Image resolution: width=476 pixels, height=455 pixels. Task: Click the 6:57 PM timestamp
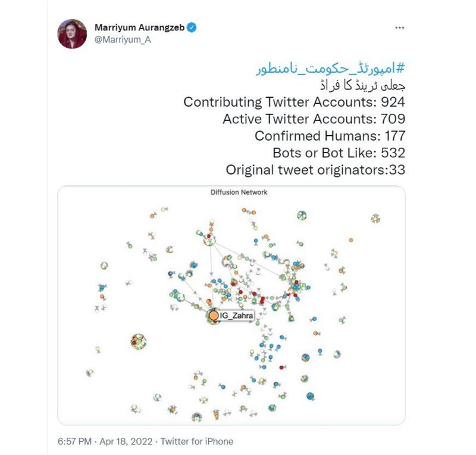74,442
